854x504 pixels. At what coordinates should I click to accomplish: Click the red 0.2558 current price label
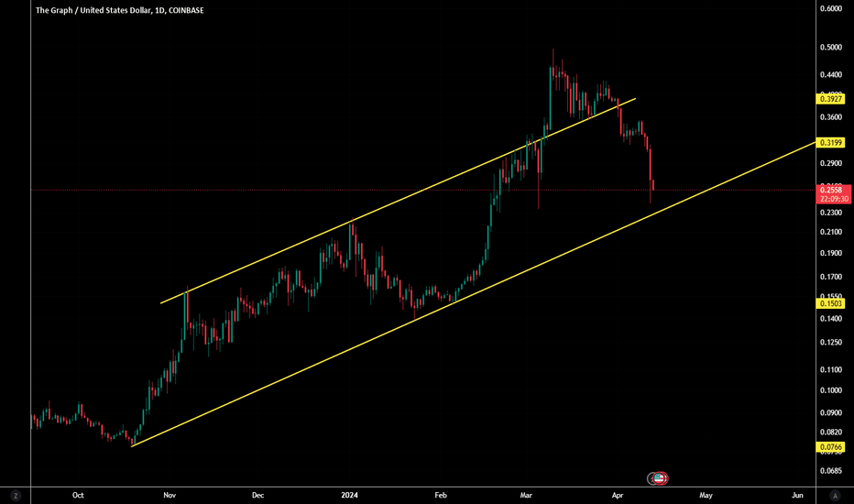coord(833,191)
